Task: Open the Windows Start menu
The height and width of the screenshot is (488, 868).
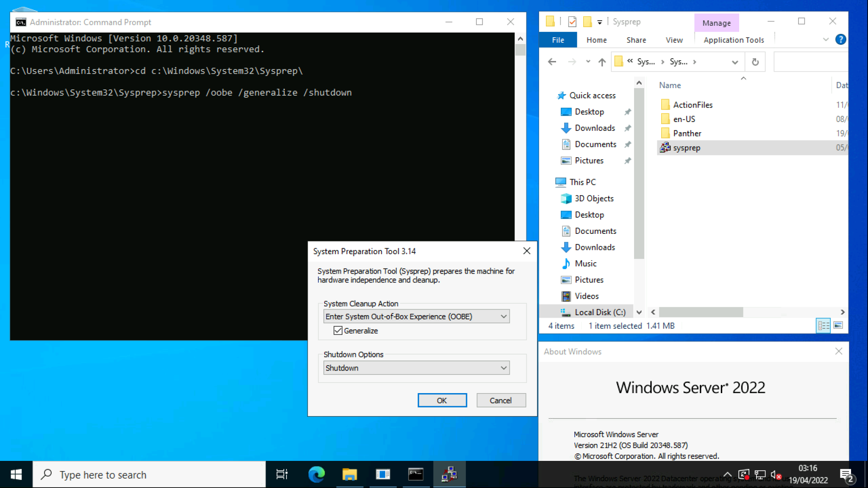Action: [16, 474]
